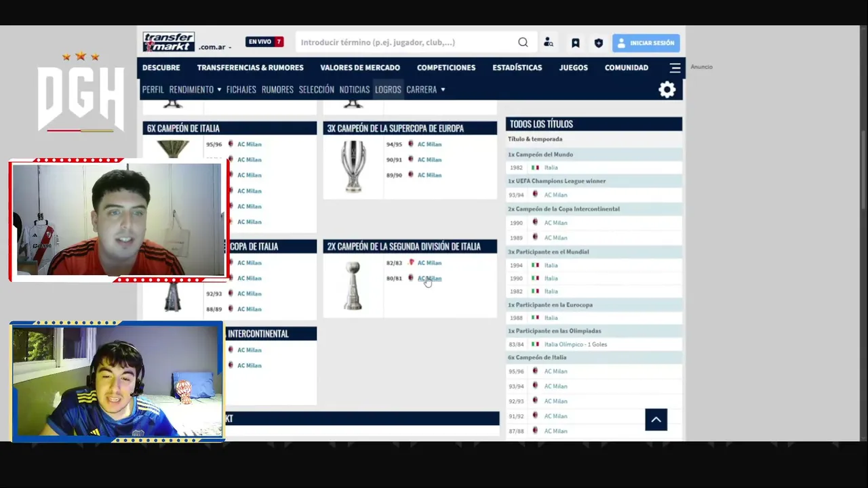Image resolution: width=868 pixels, height=488 pixels.
Task: Open AC Milan link for 89/90 Supercopa
Action: point(429,176)
